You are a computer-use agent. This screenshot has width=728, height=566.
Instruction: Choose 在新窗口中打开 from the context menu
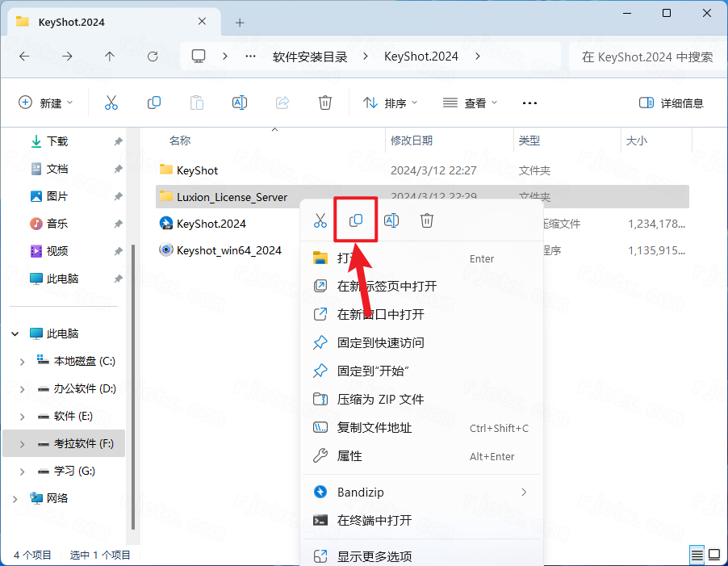(421, 314)
